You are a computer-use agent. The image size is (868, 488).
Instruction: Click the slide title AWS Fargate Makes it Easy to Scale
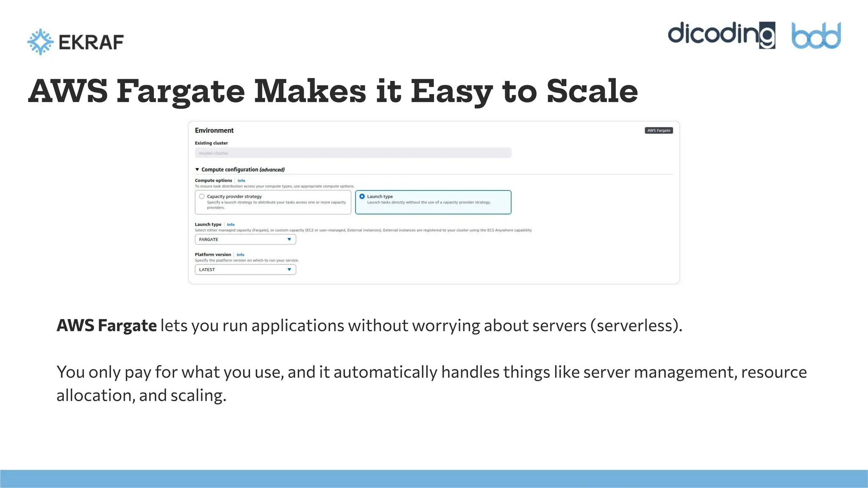[x=333, y=91]
